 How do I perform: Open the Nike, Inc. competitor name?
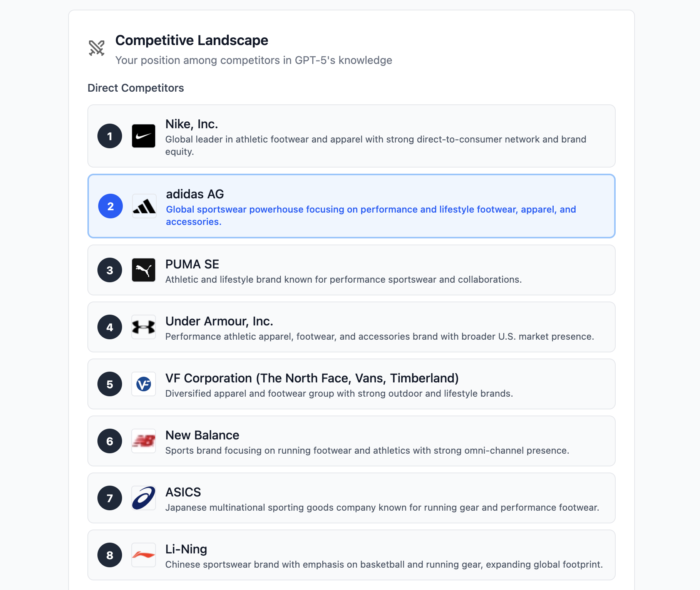pos(192,124)
